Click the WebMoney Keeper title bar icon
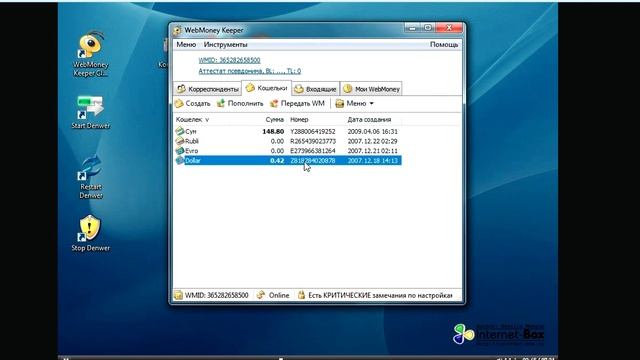The image size is (640, 360). (x=177, y=31)
